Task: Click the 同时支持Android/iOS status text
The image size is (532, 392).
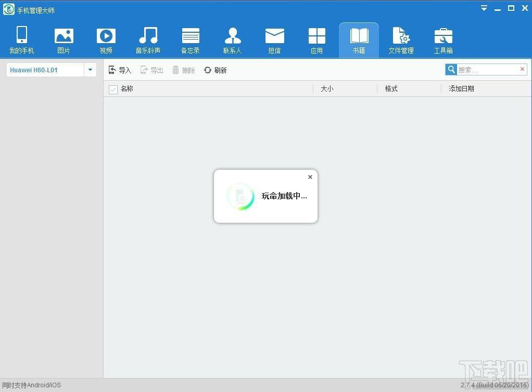Action: click(32, 385)
